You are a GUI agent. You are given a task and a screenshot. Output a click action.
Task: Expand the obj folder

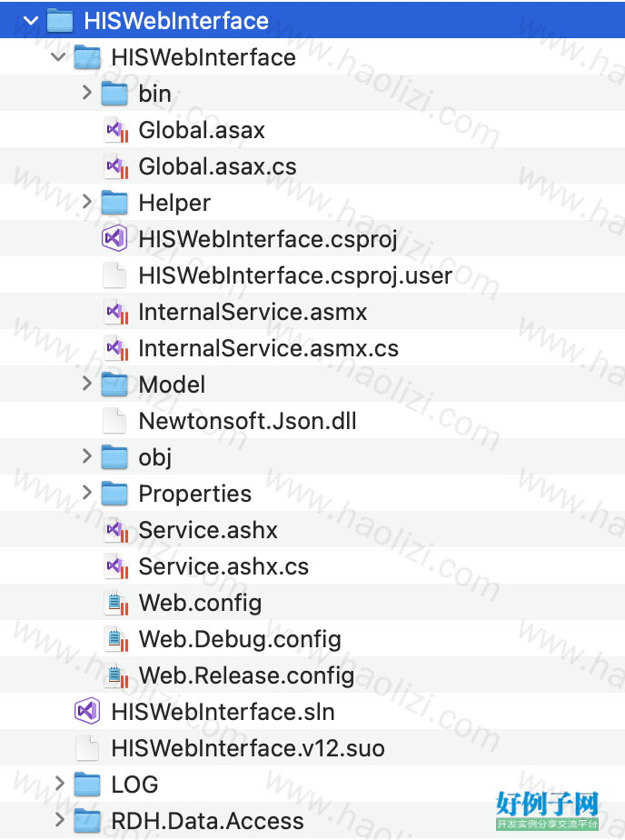86,455
